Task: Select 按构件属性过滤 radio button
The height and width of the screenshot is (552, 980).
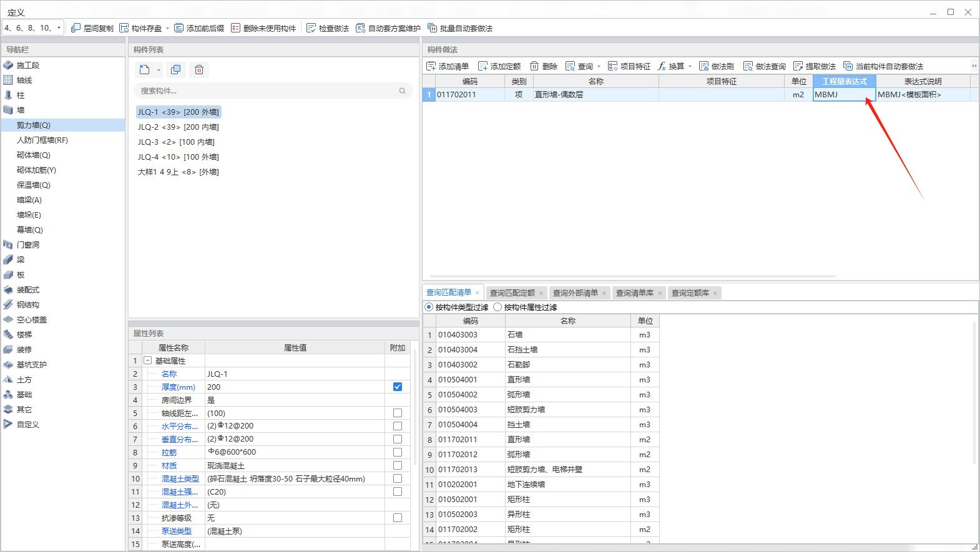Action: [x=497, y=307]
